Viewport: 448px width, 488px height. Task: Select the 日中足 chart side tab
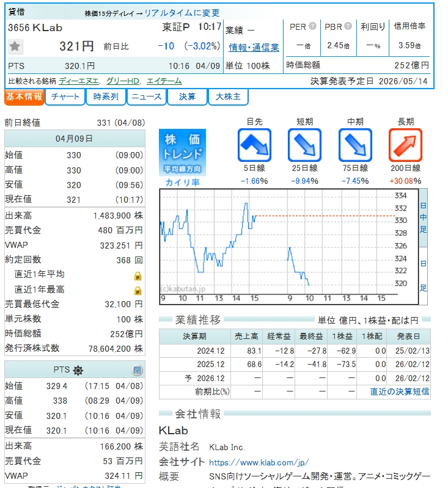tap(423, 217)
